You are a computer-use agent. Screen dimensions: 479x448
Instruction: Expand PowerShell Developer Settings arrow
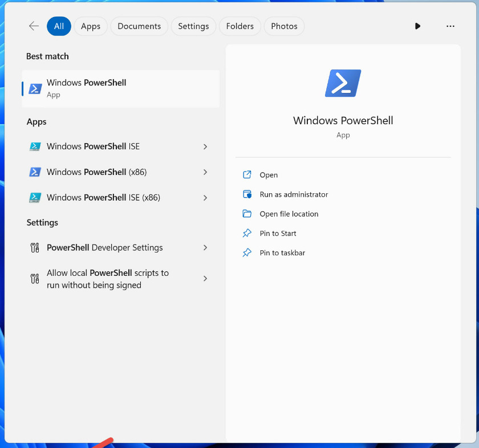[205, 248]
